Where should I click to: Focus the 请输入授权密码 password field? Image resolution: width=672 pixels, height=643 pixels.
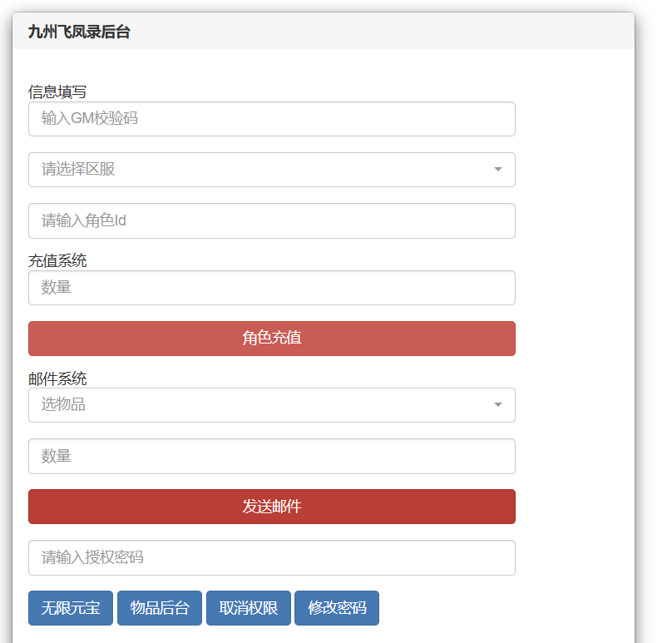click(271, 558)
